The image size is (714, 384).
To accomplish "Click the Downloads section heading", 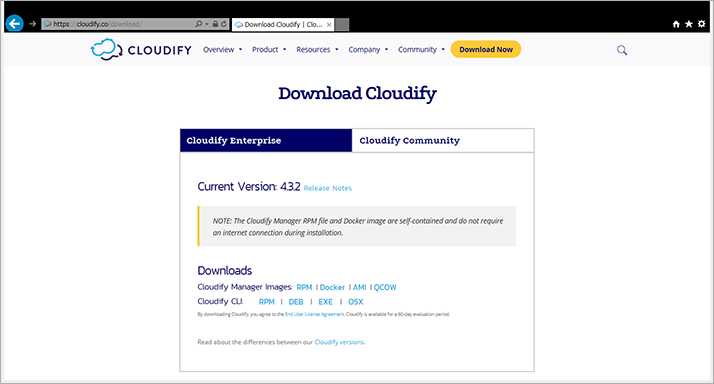I will pyautogui.click(x=224, y=271).
